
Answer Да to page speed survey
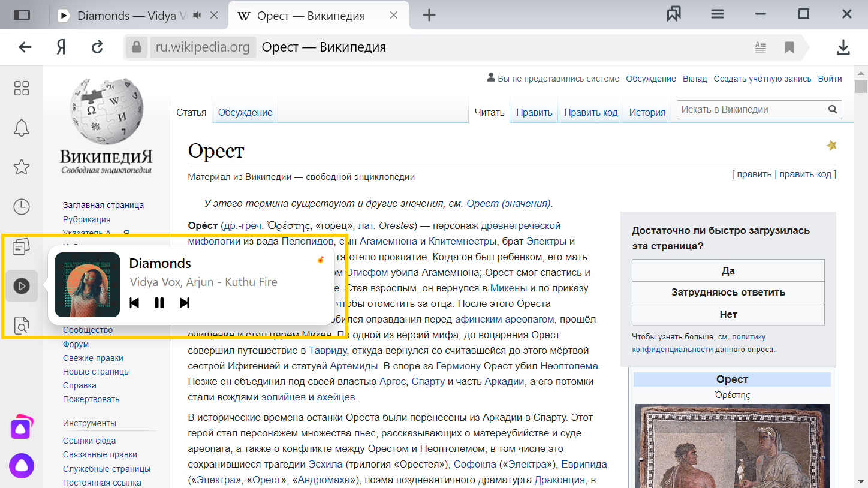point(728,270)
